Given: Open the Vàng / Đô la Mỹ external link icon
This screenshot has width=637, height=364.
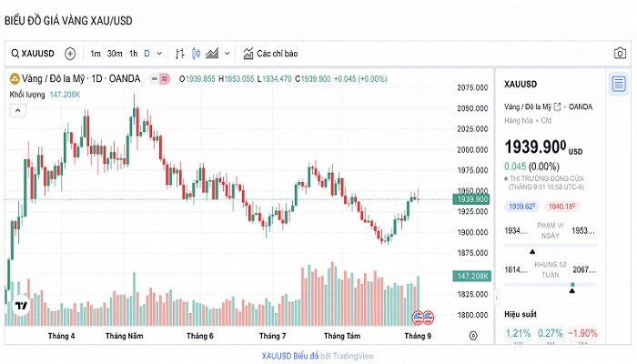Looking at the screenshot, I should (558, 106).
